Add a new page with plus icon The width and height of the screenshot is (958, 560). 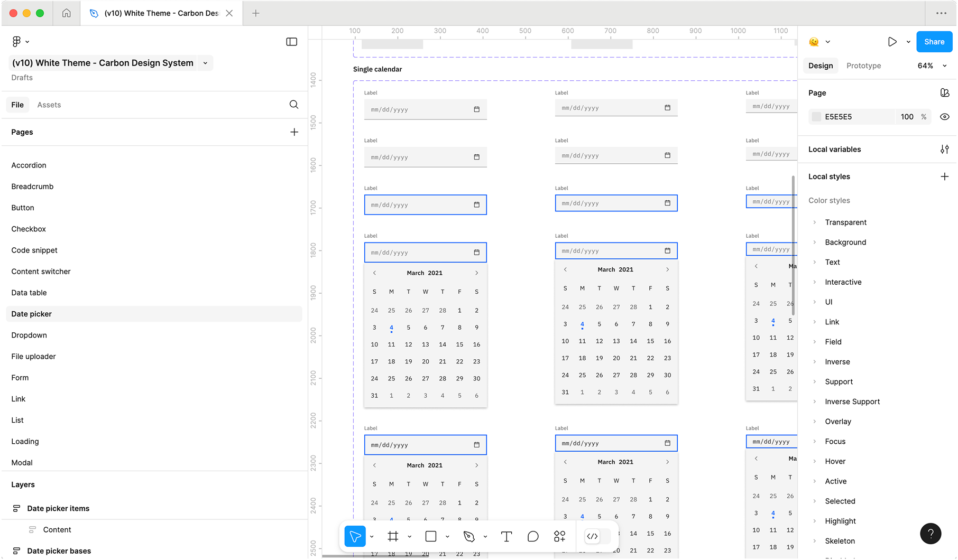point(294,132)
